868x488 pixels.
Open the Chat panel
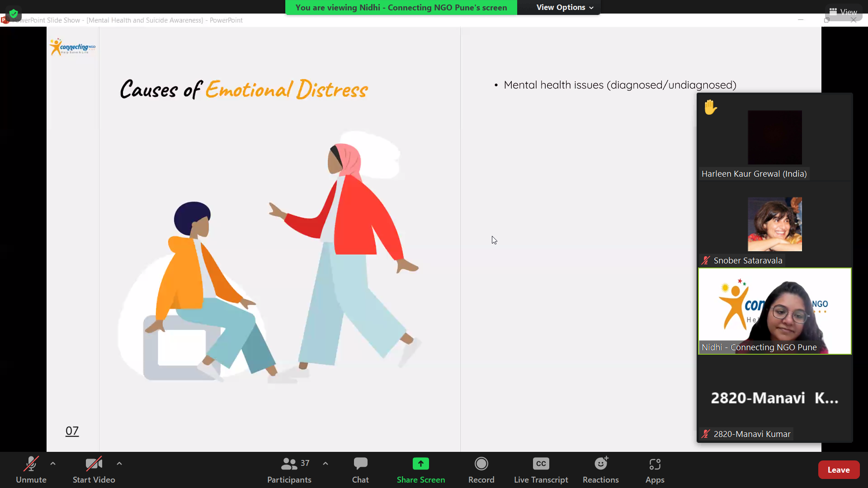[x=360, y=470]
